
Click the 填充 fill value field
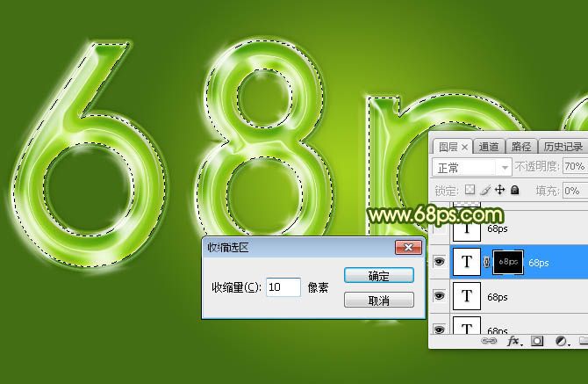click(x=574, y=190)
